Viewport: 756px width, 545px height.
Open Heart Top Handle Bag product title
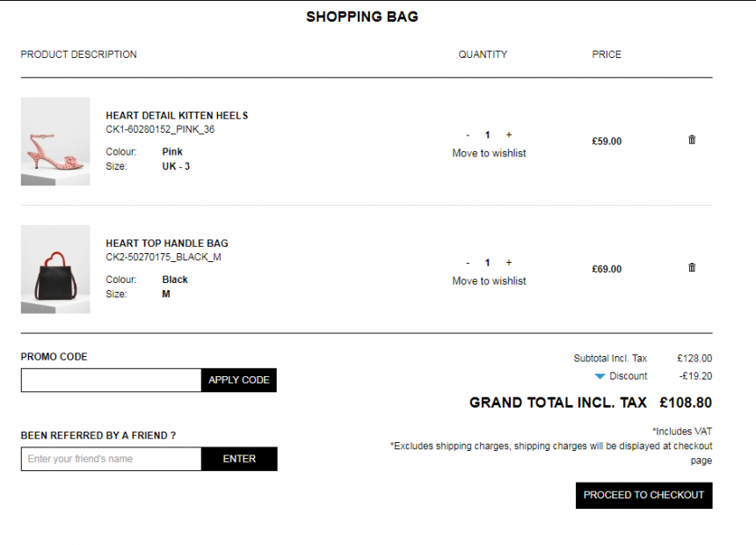tap(167, 243)
